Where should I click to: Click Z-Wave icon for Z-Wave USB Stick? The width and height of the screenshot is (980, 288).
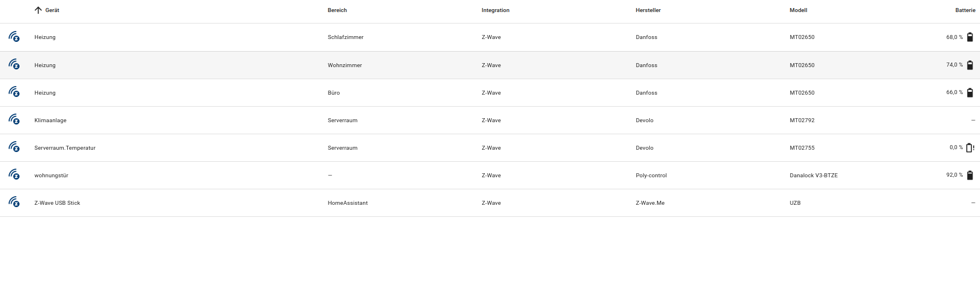pos(14,203)
